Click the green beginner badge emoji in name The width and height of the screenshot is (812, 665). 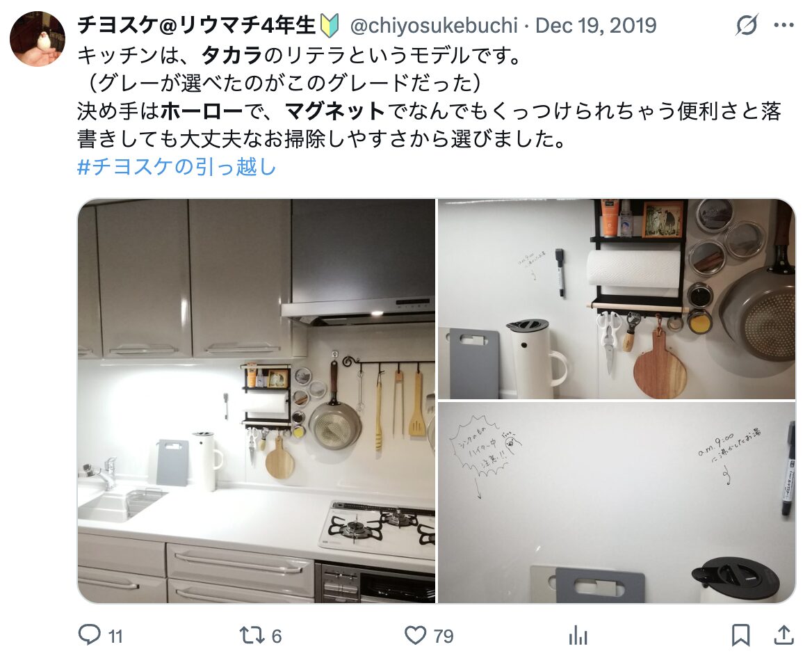(330, 26)
